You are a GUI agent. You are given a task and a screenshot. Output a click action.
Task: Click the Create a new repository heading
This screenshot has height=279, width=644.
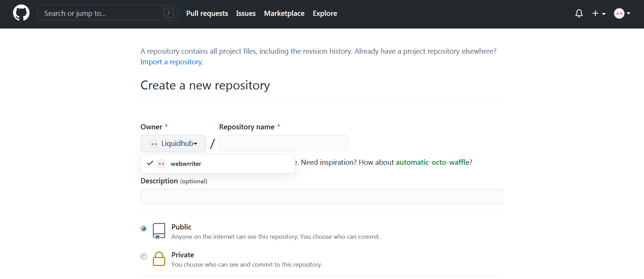pos(205,85)
